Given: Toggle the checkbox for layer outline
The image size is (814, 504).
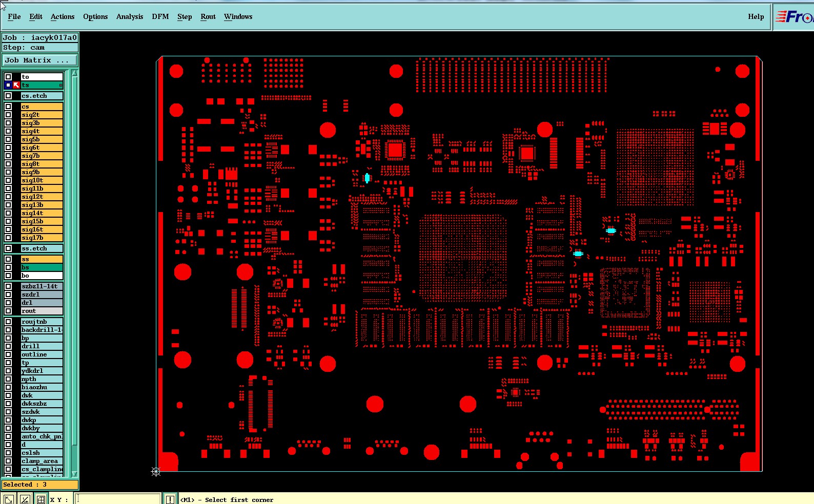Looking at the screenshot, I should [8, 354].
